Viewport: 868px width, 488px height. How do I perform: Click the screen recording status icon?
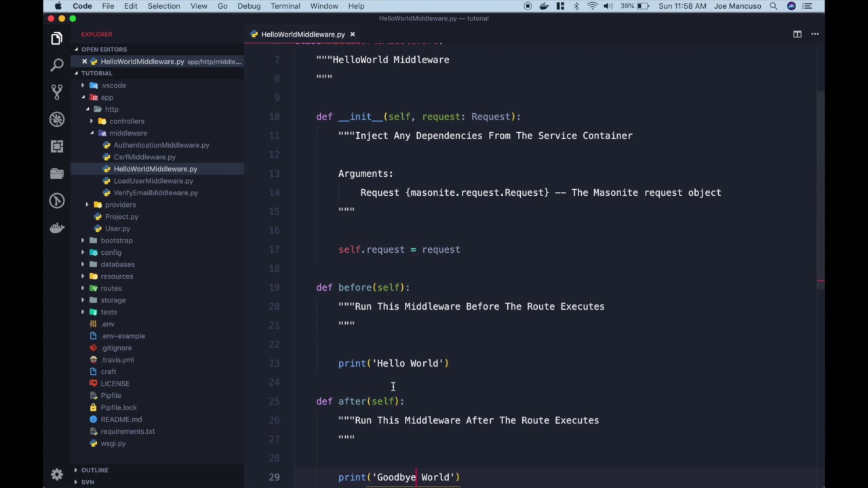(528, 6)
